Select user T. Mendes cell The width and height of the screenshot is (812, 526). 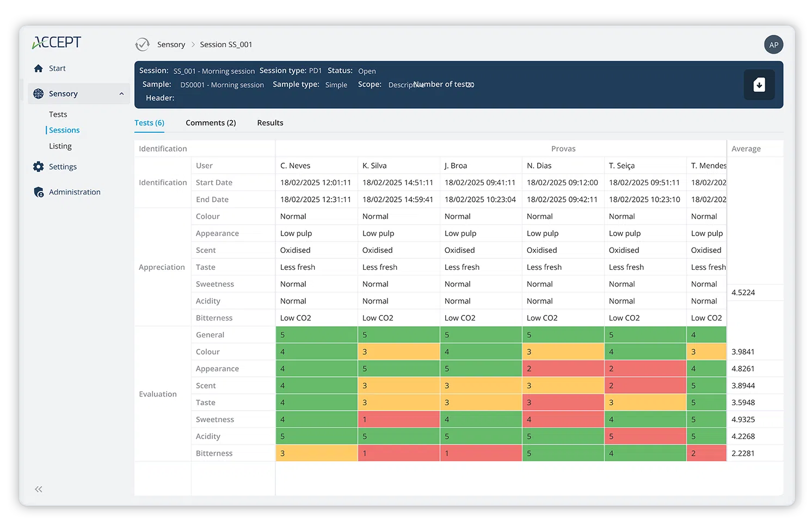[706, 165]
